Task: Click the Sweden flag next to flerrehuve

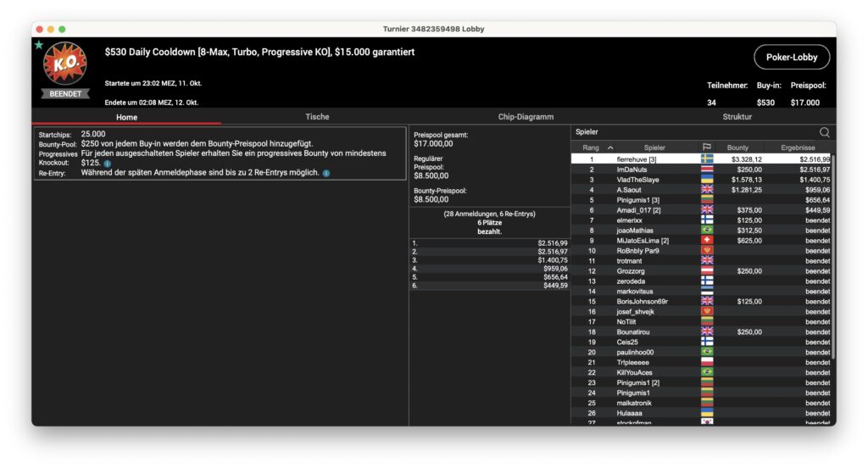Action: pos(707,159)
